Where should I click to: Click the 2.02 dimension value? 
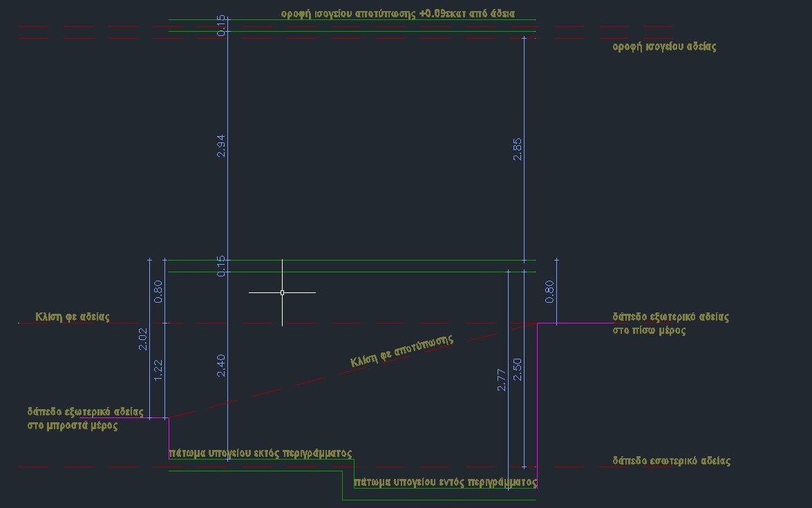[143, 339]
